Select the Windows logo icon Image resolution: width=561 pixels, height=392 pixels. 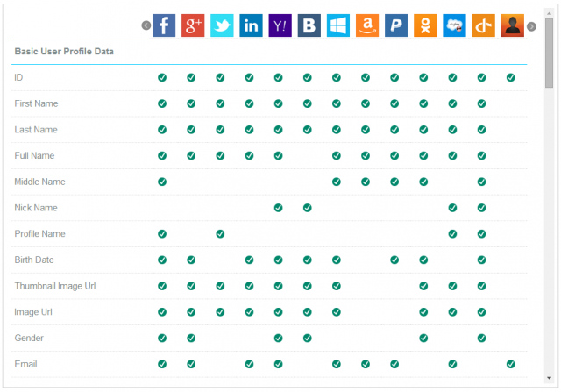pyautogui.click(x=337, y=25)
